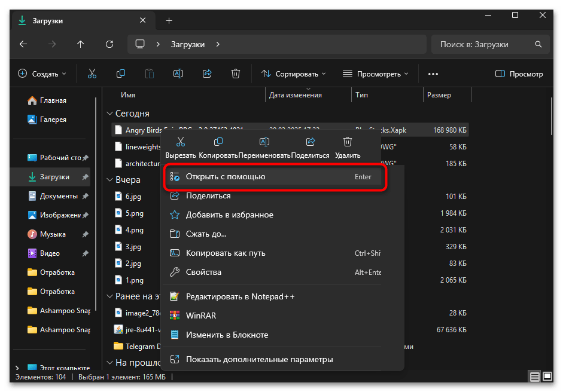Click Вырезать in the context menu

pyautogui.click(x=181, y=148)
